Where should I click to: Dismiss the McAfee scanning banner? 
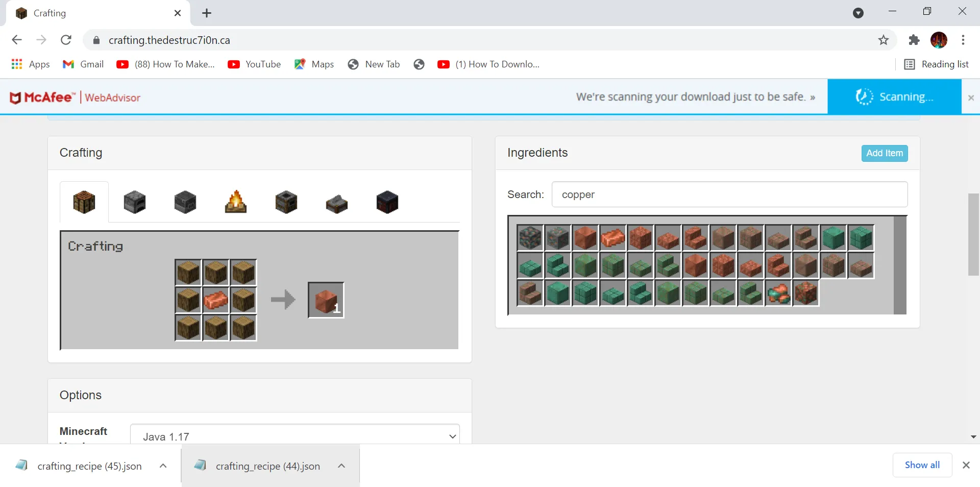(971, 97)
